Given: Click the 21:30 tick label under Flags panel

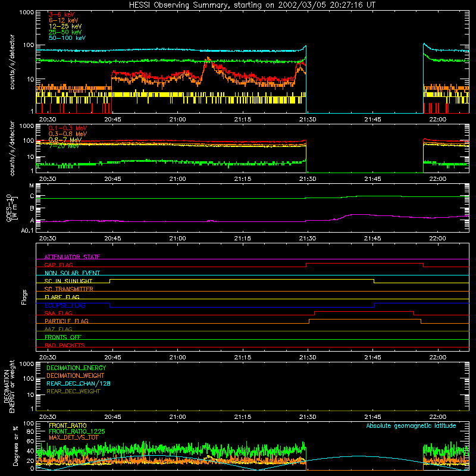Looking at the screenshot, I should tap(308, 358).
